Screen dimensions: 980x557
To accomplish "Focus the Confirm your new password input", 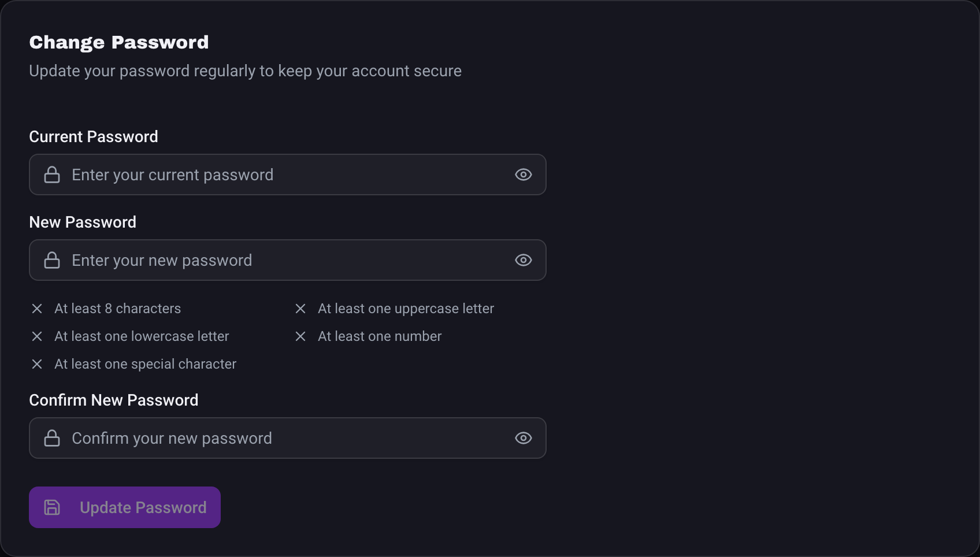I will point(288,438).
